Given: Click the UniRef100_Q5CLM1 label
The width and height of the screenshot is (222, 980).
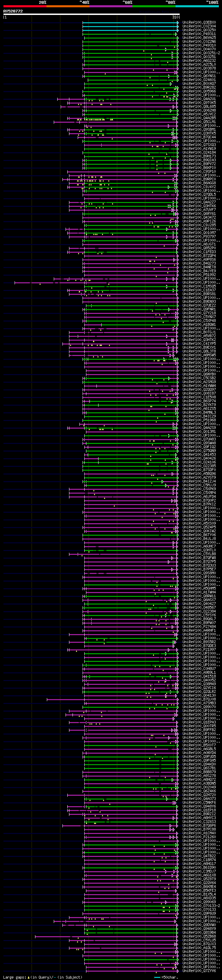Looking at the screenshot, I should (199, 122).
